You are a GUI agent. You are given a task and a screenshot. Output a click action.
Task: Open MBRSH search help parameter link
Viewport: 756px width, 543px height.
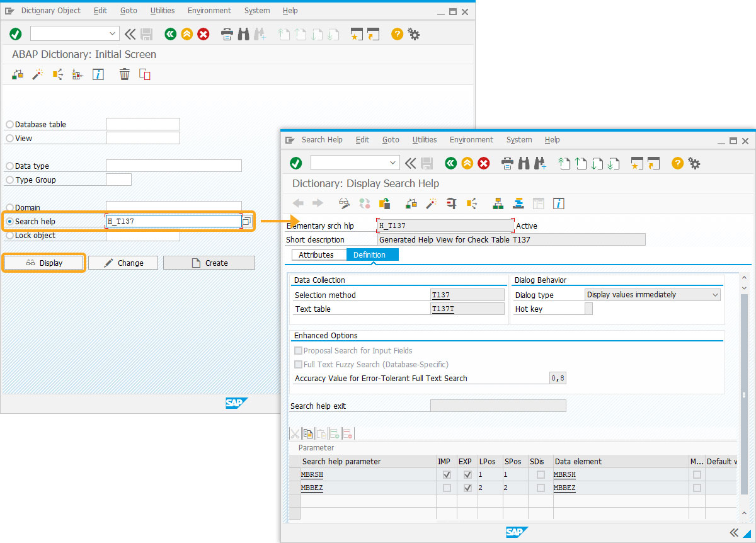[x=312, y=474]
